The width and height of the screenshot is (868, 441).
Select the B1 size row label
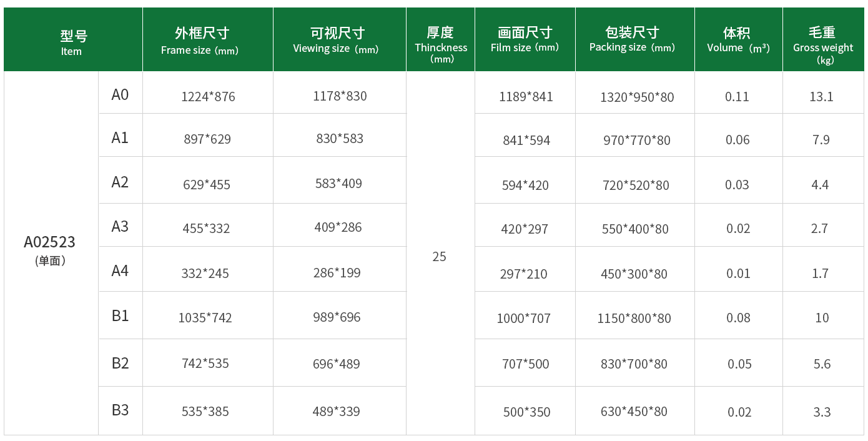[121, 315]
